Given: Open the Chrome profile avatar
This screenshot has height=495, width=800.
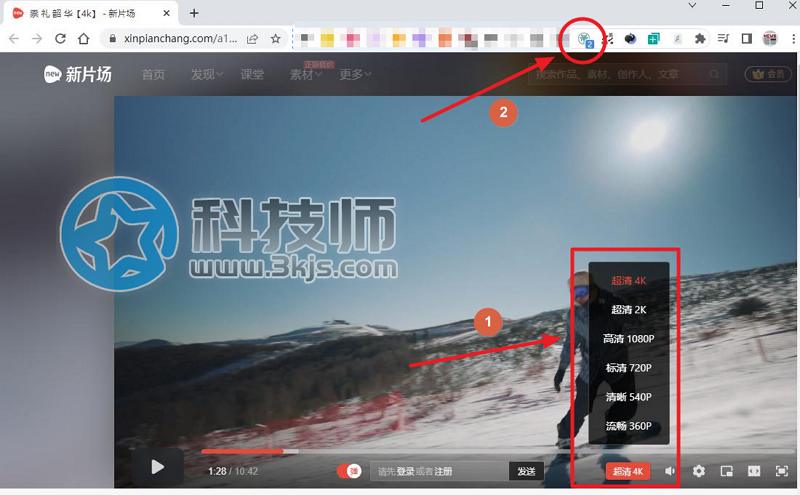Looking at the screenshot, I should pos(770,39).
